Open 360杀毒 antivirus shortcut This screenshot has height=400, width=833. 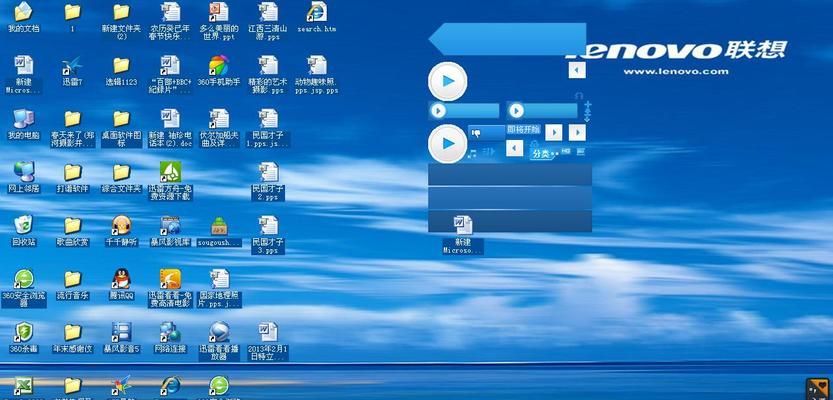23,332
